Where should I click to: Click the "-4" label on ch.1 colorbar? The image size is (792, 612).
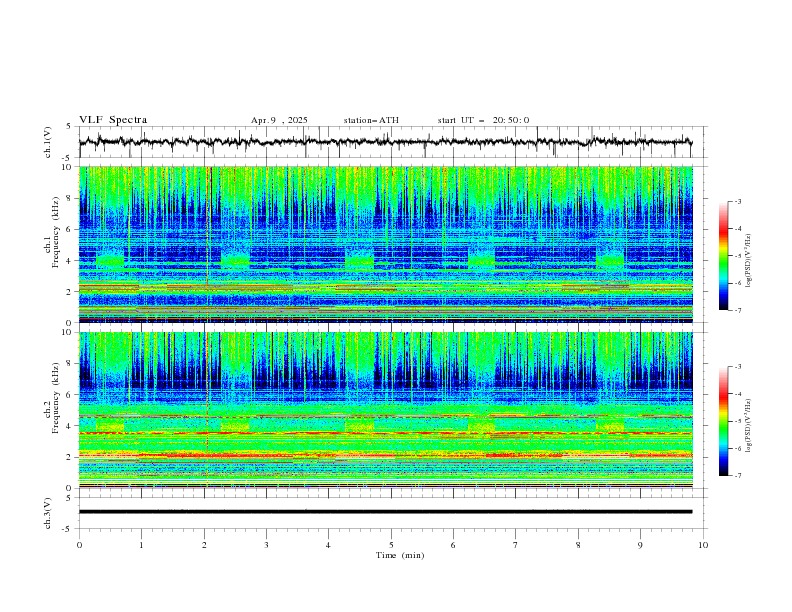(x=738, y=229)
